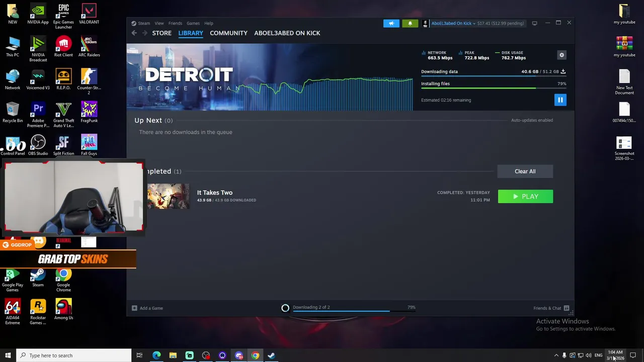Open the Steam announcements megaphone button

pos(391,23)
